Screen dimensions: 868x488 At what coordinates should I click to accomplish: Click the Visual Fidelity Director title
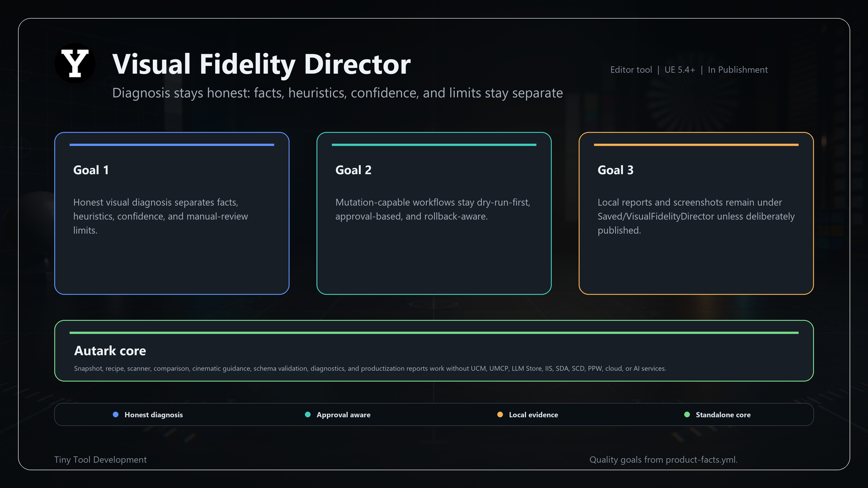coord(261,64)
